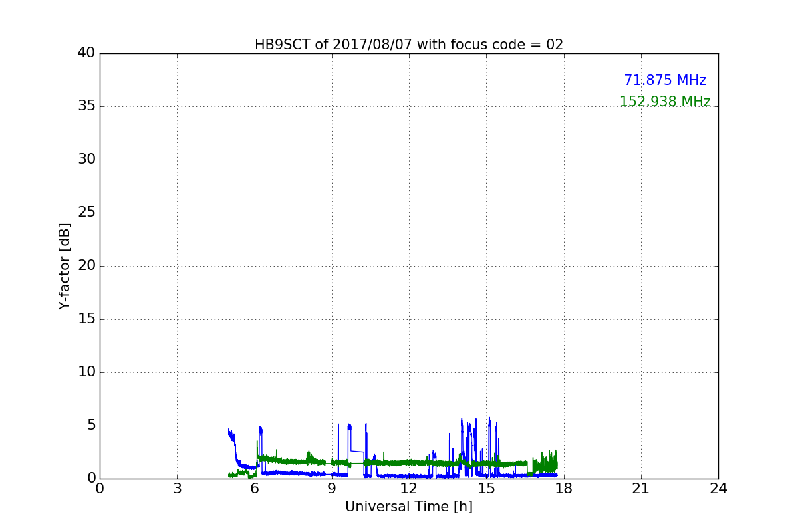Click the y-axis tick label 35
Screen dimensions: 798x532
click(86, 106)
